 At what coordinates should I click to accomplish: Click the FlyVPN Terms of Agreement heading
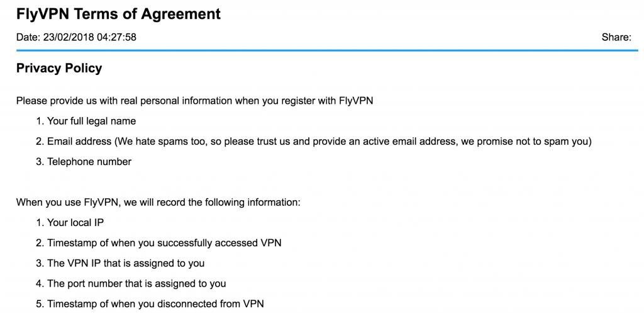[x=118, y=14]
